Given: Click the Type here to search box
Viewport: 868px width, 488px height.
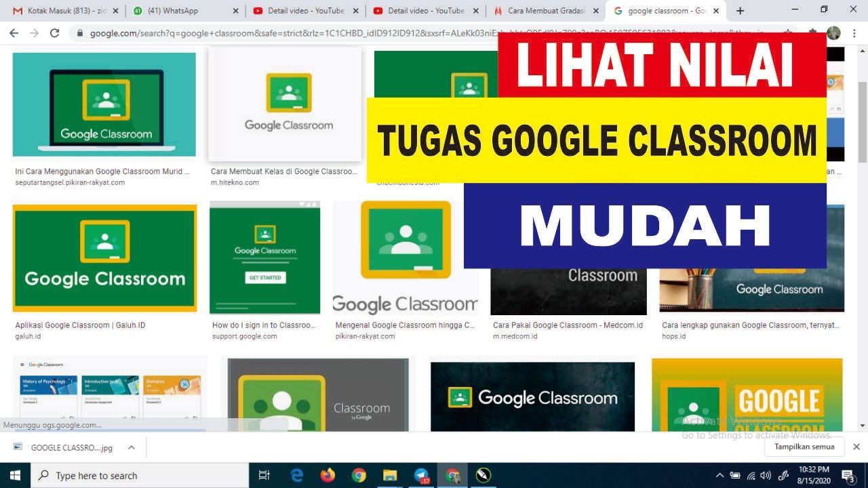Looking at the screenshot, I should (140, 475).
